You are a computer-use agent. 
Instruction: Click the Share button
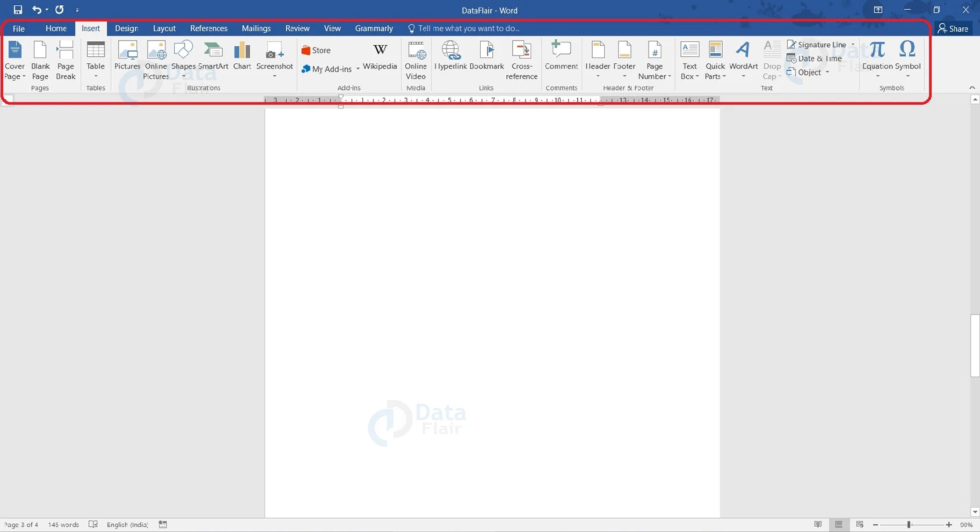953,28
